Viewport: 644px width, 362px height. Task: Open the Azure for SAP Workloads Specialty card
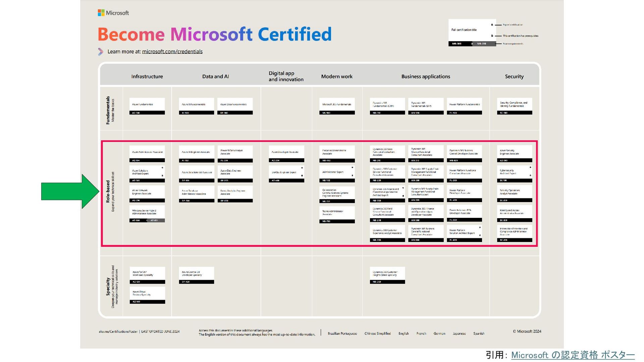[x=147, y=276]
